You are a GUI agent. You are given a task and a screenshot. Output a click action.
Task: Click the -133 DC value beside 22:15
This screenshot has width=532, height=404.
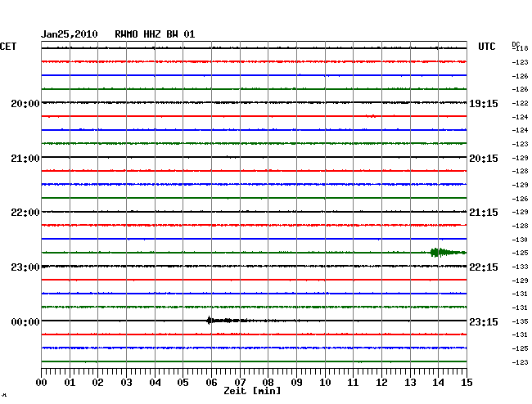[x=520, y=267]
